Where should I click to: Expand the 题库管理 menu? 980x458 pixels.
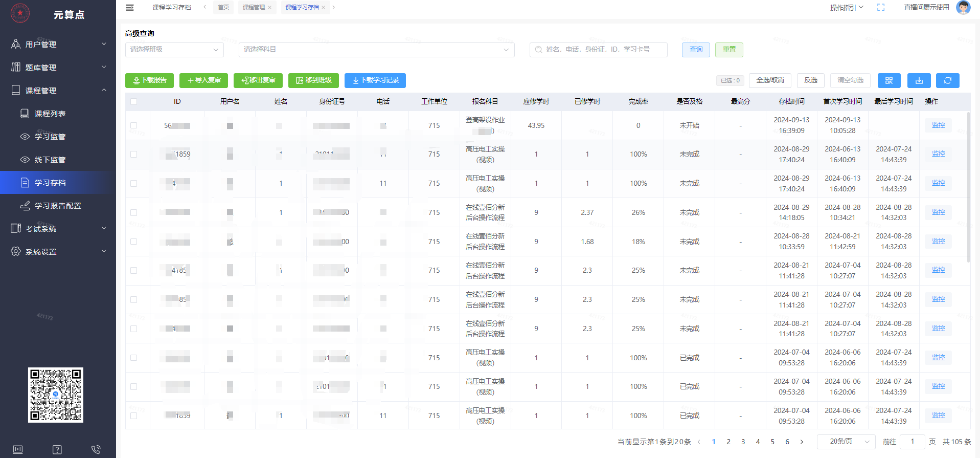coord(58,67)
